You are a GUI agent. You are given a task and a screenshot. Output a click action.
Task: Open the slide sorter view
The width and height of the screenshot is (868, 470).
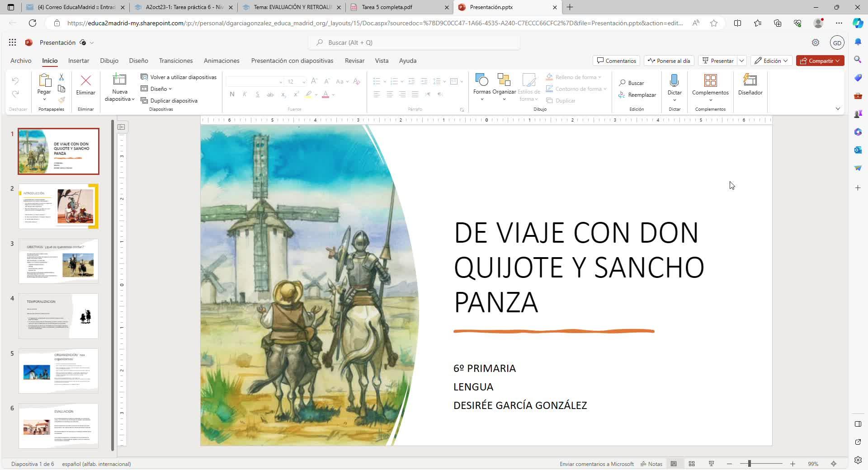coord(692,464)
